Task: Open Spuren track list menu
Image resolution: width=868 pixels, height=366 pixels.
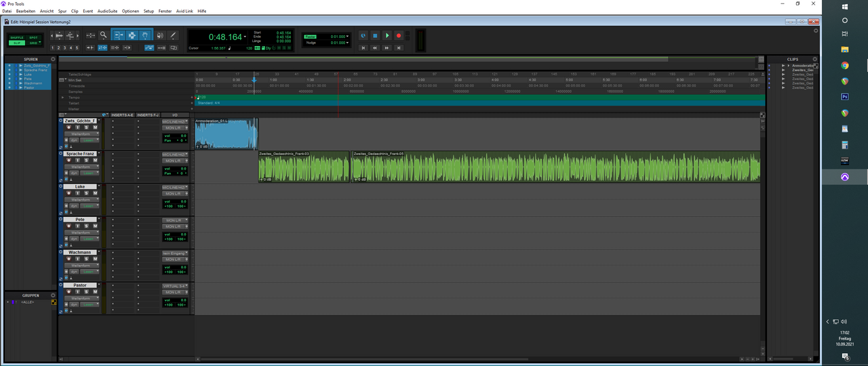Action: [x=52, y=59]
